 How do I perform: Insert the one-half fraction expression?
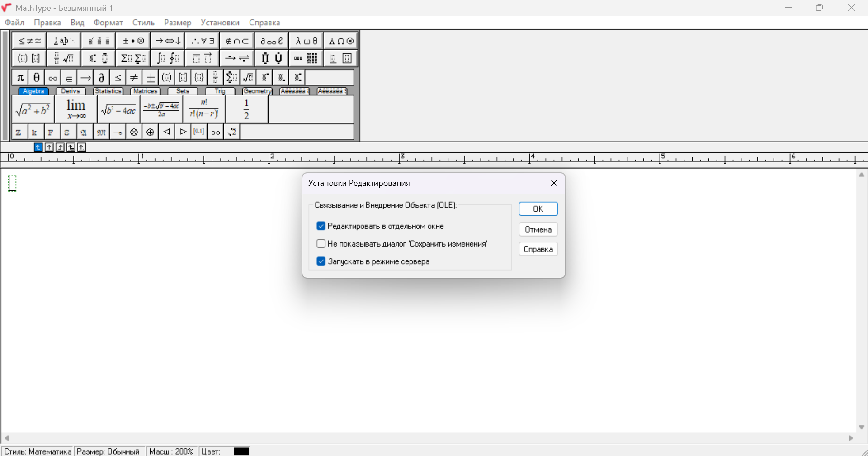tap(247, 109)
